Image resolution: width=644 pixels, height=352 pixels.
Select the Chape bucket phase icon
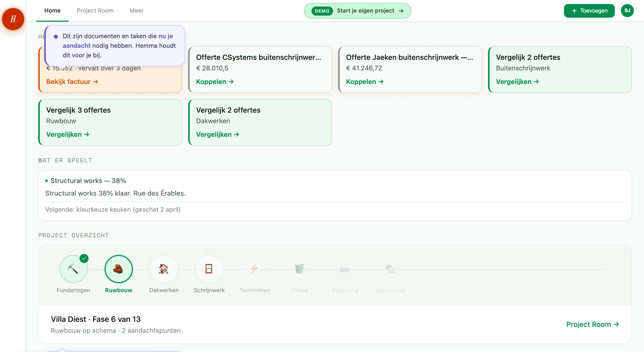click(x=300, y=269)
